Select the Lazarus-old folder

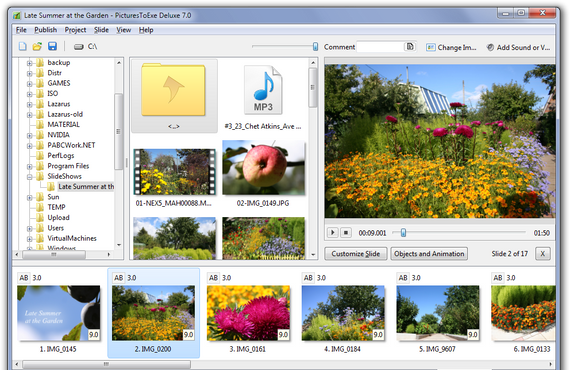(65, 114)
